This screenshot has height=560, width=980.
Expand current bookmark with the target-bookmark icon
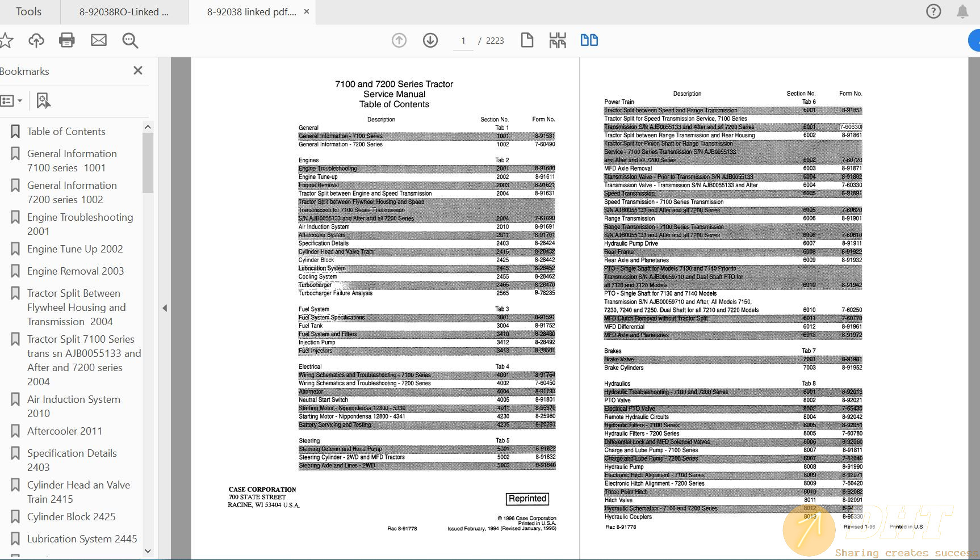coord(44,100)
